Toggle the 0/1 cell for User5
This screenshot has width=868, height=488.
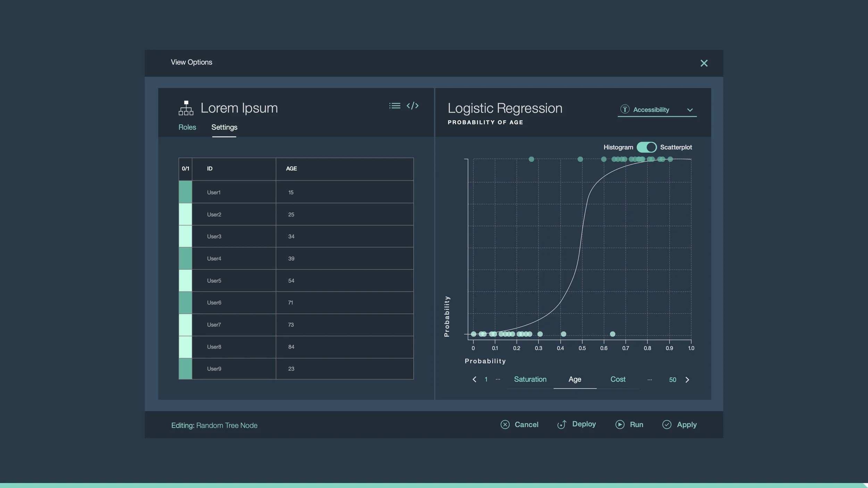click(185, 280)
